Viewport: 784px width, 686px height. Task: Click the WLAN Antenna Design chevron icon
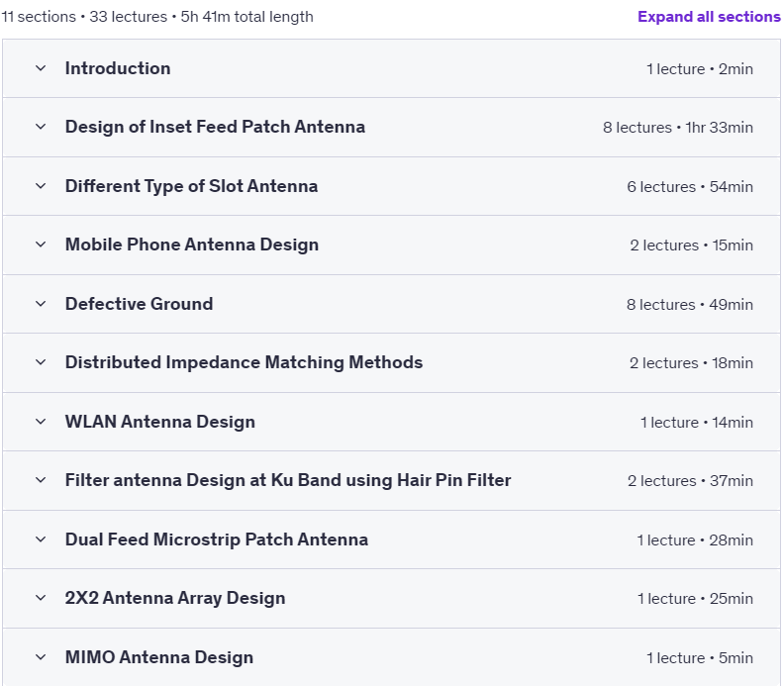point(41,422)
